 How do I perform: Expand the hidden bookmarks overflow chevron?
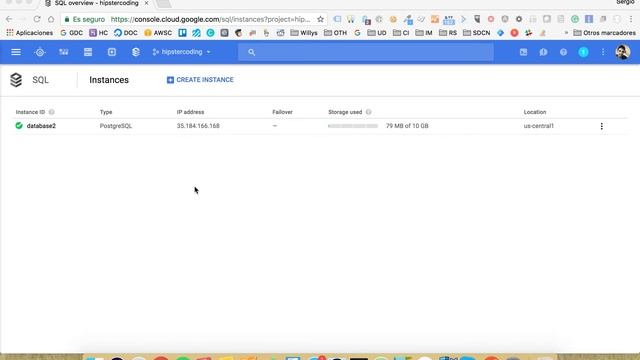pyautogui.click(x=566, y=33)
